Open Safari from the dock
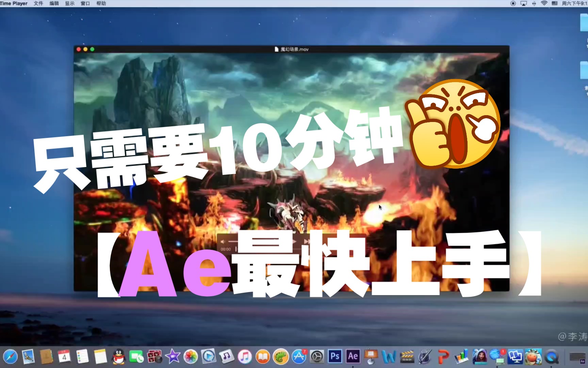The height and width of the screenshot is (368, 588). click(x=10, y=357)
